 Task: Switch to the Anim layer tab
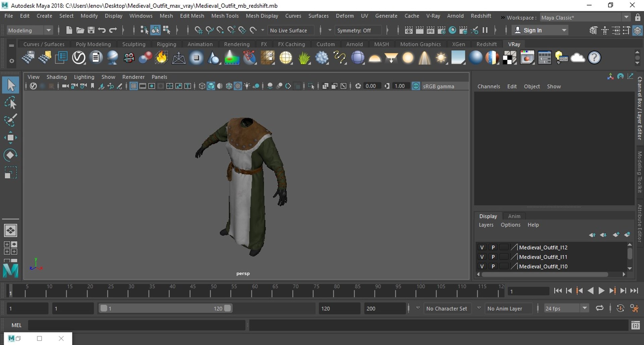pos(514,216)
